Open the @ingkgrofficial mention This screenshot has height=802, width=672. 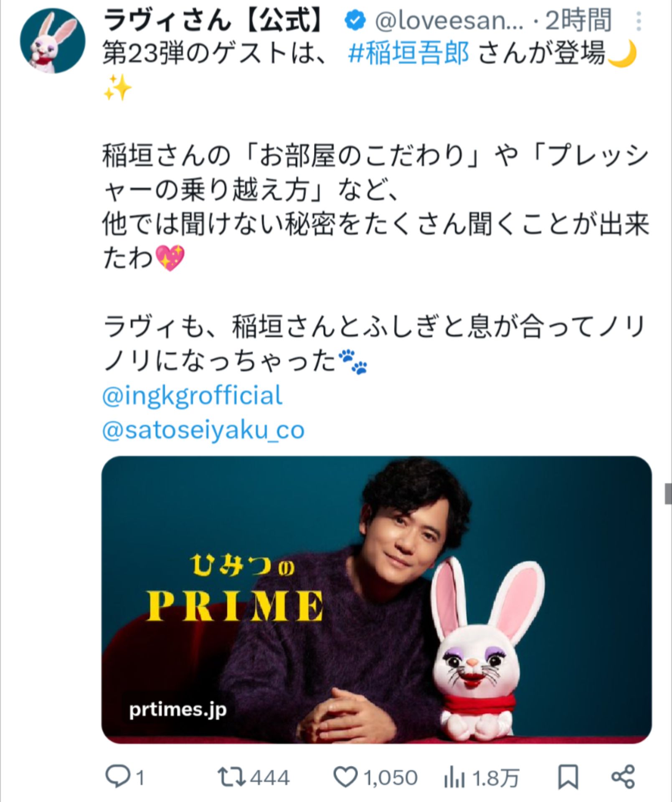(x=193, y=396)
